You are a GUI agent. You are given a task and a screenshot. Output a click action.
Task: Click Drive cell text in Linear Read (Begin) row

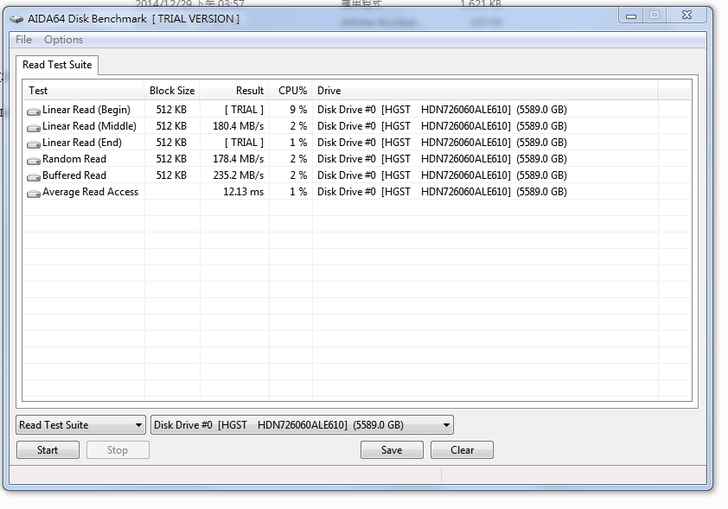[442, 110]
